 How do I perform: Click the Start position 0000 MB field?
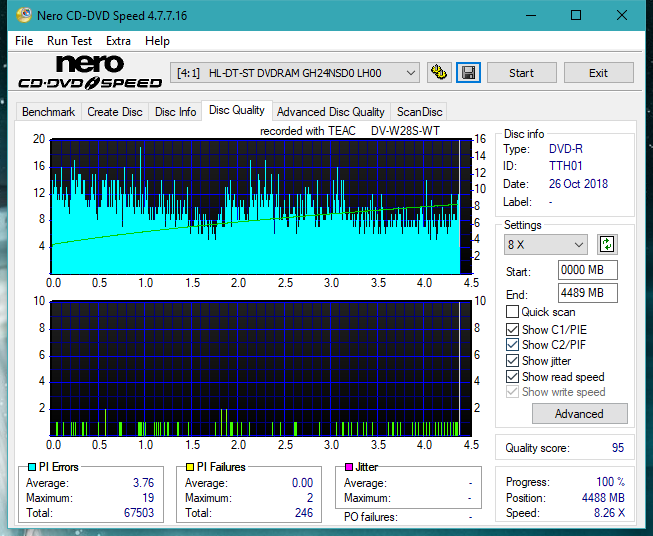coord(588,270)
